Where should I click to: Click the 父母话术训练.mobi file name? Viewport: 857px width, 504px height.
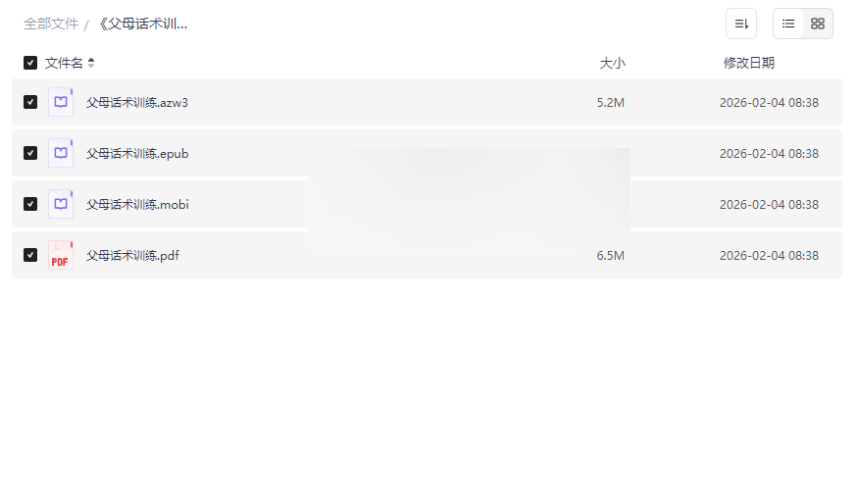point(137,205)
